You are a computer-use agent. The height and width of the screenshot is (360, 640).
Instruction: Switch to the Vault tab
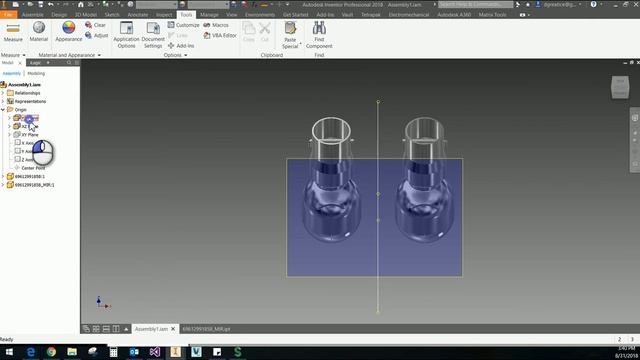click(347, 15)
